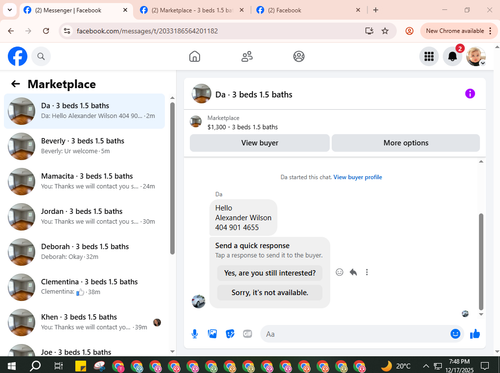The image size is (500, 373).
Task: Reload the page
Action: (x=46, y=31)
